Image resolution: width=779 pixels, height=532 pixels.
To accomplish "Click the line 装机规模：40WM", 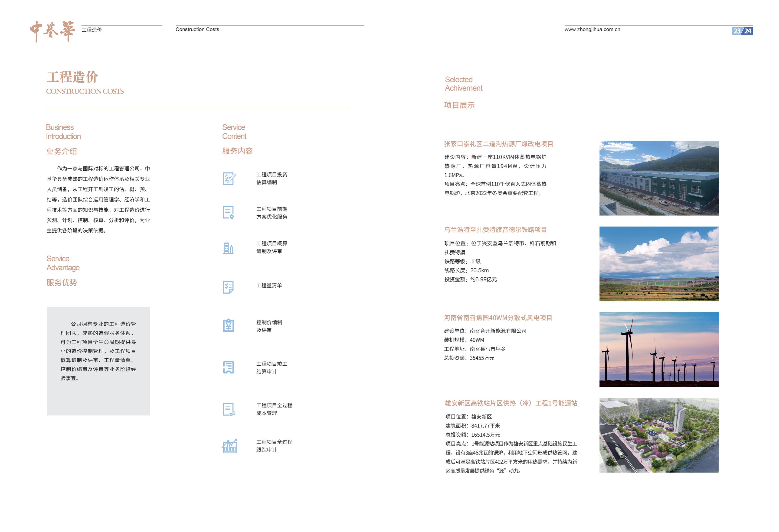I will (x=464, y=340).
